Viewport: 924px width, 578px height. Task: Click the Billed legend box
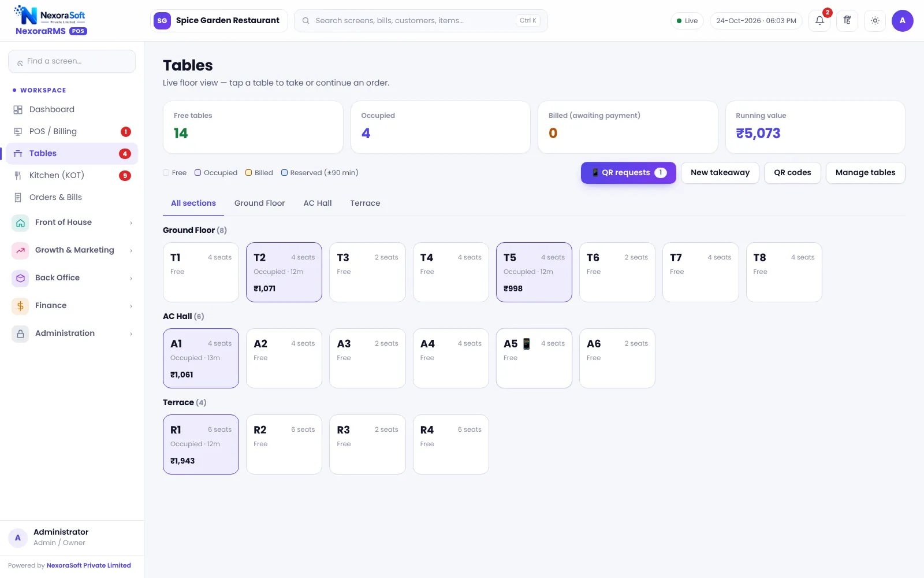248,173
